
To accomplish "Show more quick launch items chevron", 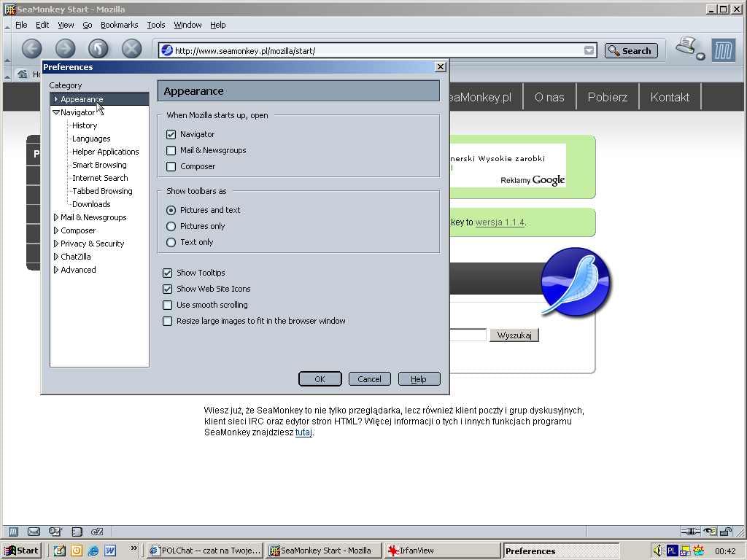I will 134,548.
